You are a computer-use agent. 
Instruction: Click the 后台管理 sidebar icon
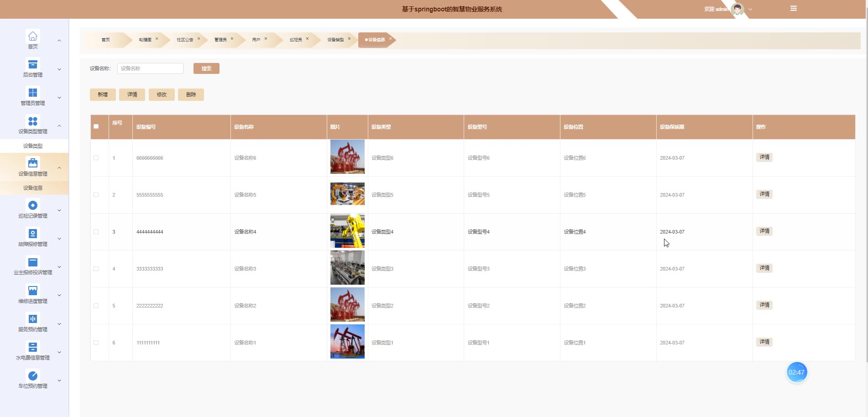33,64
